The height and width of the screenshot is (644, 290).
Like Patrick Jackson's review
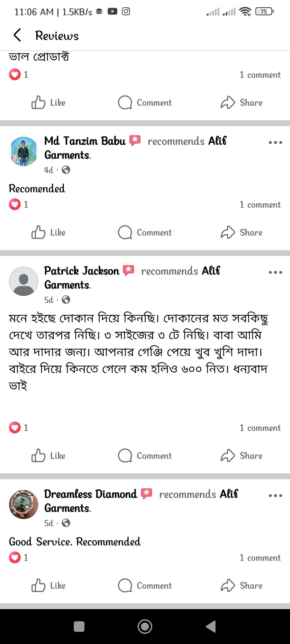tap(48, 456)
